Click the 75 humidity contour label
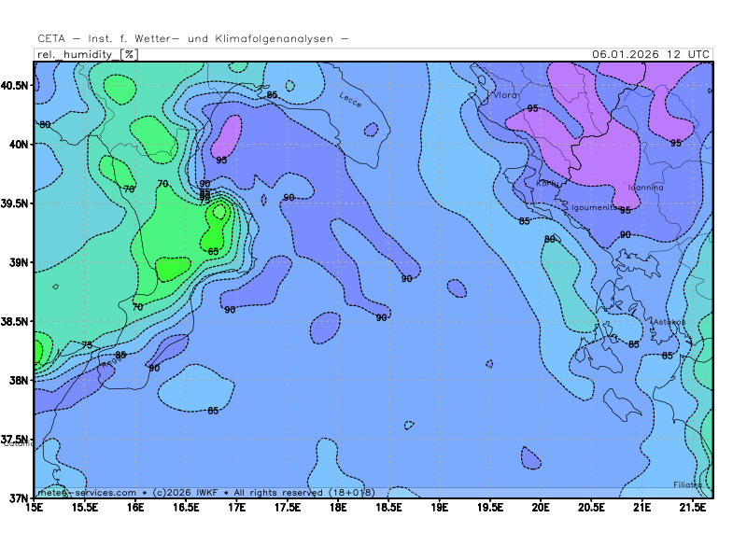This screenshot has width=747, height=560. 87,345
